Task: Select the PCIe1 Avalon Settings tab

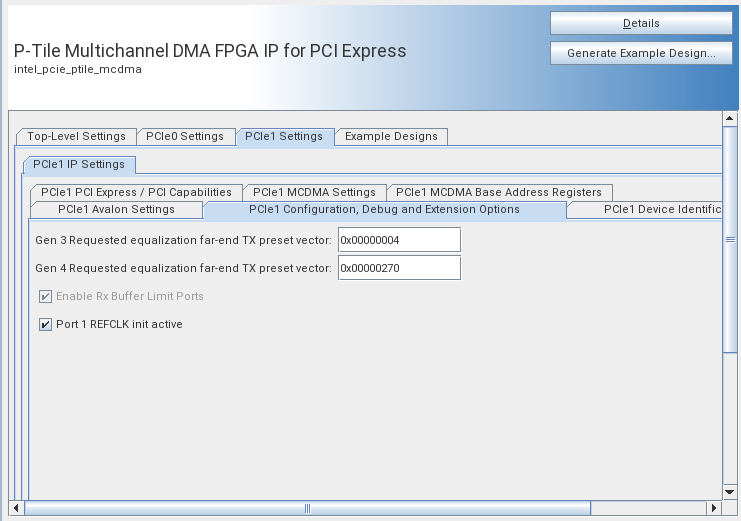Action: (x=116, y=209)
